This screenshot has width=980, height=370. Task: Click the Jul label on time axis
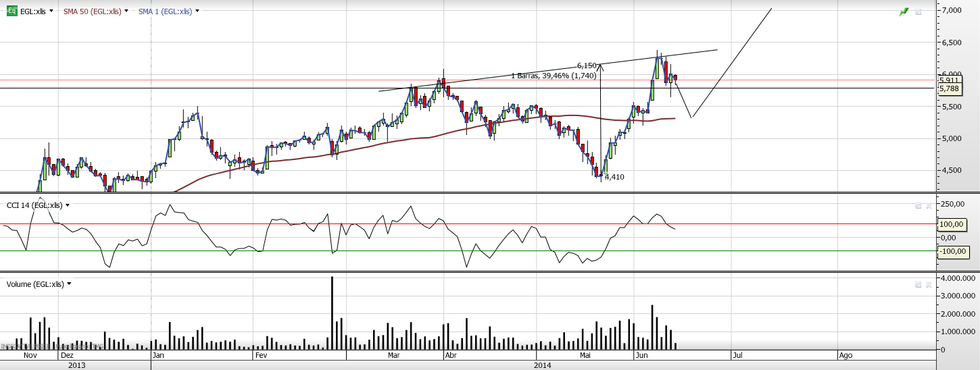[x=737, y=354]
